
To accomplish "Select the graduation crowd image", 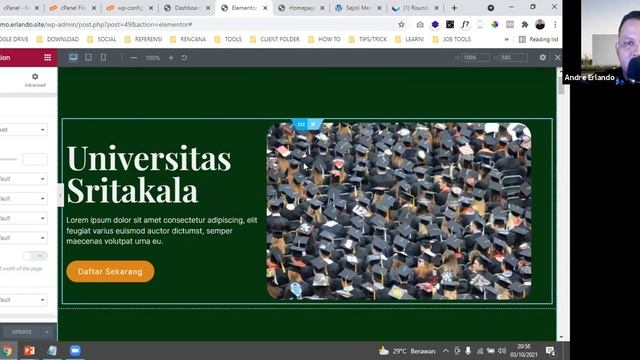I will 399,211.
